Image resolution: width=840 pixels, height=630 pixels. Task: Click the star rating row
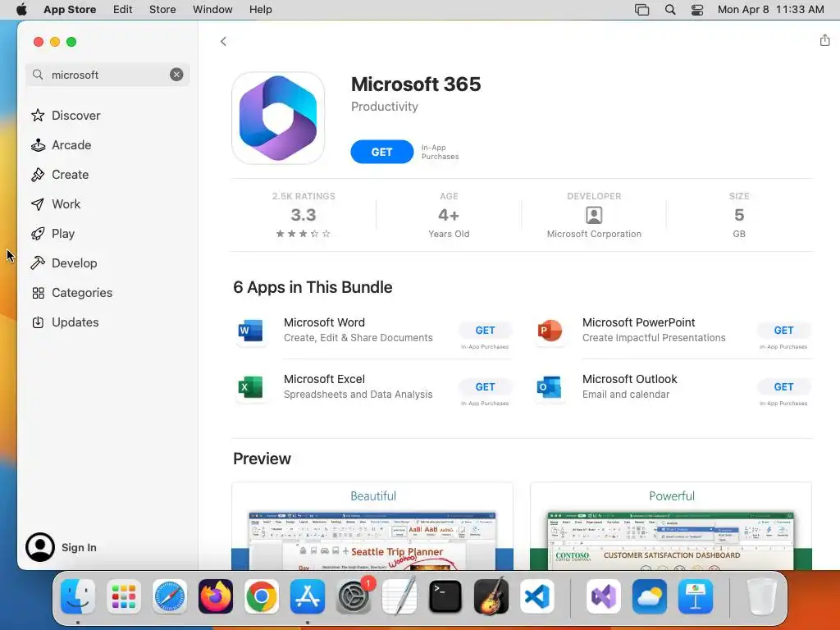[304, 234]
